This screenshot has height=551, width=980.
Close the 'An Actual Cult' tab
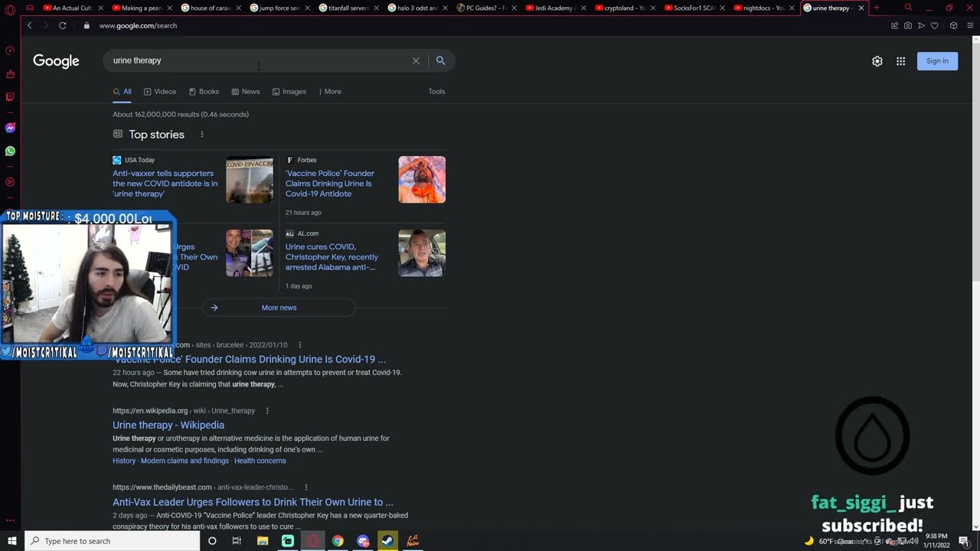tap(100, 8)
